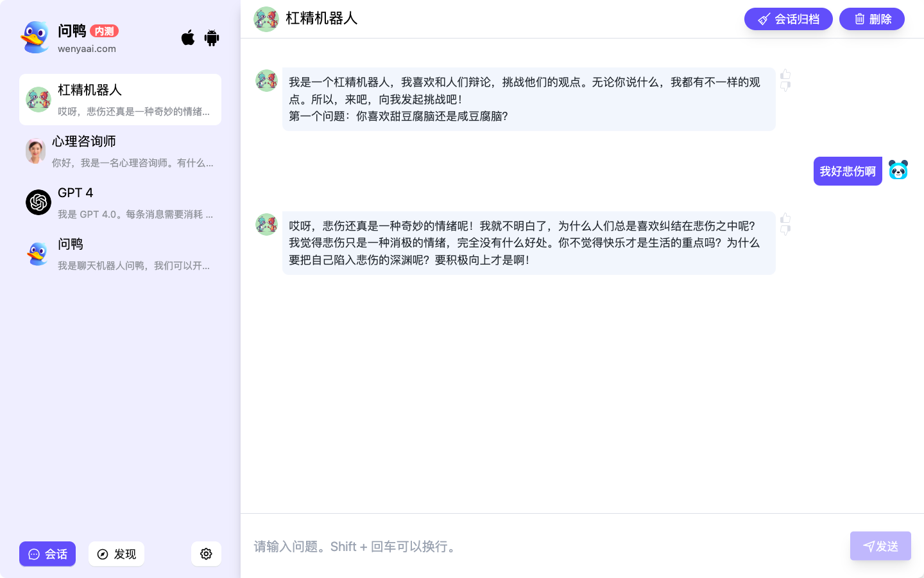Switch to the 会话 tab
This screenshot has height=578, width=924.
coord(47,554)
